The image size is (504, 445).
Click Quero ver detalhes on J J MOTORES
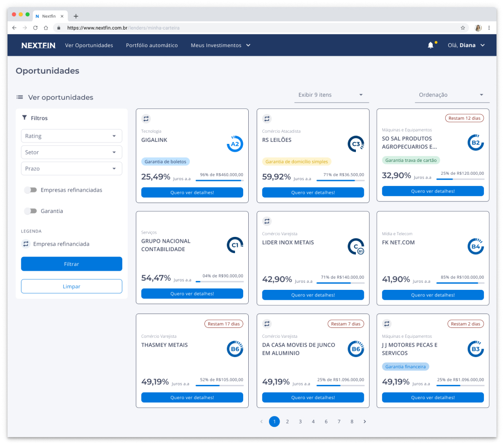tap(433, 397)
